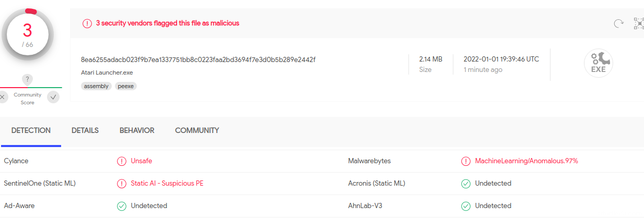
Task: Vote harmless with the checkmark icon
Action: coord(53,97)
